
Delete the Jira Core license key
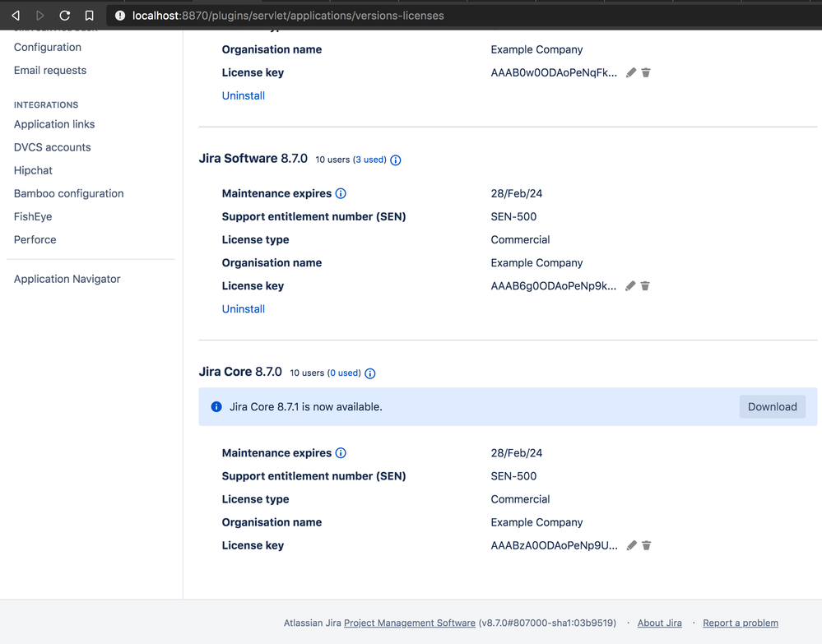647,545
